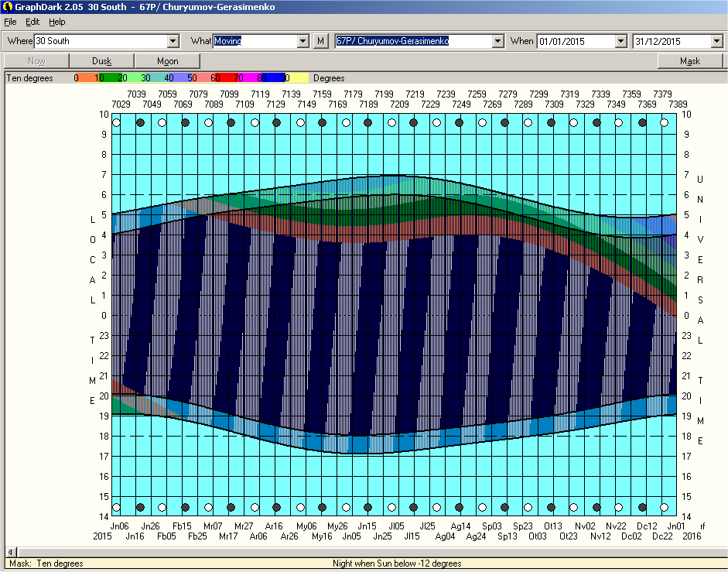Viewport: 728px width, 572px height.
Task: Open the Edit menu
Action: [32, 22]
